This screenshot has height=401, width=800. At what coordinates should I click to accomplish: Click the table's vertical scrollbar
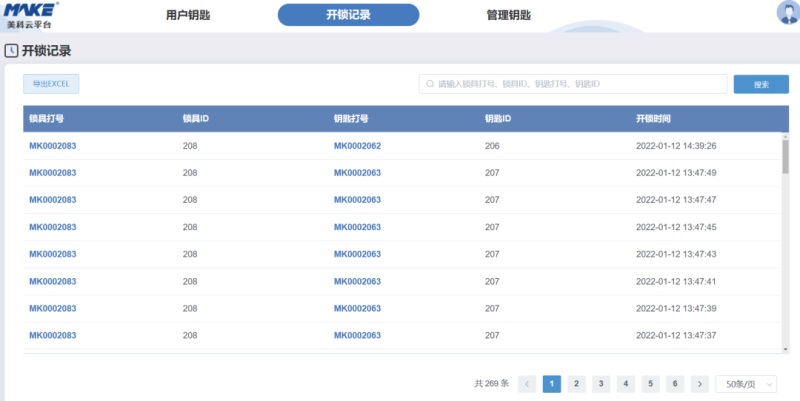tap(785, 156)
